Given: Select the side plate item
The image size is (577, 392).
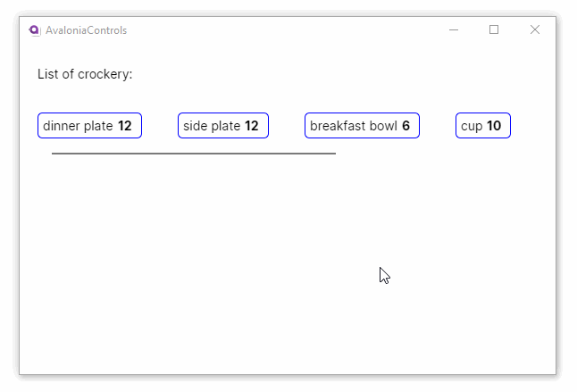Looking at the screenshot, I should point(223,126).
